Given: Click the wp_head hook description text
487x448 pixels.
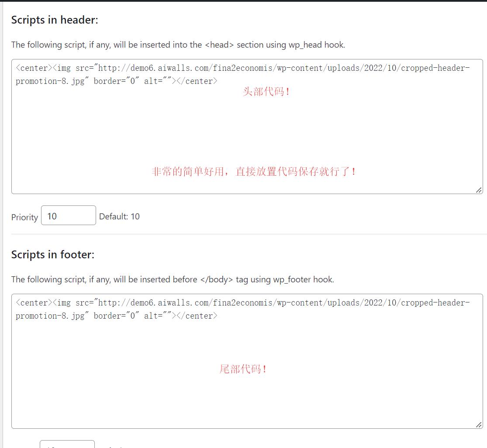Looking at the screenshot, I should coord(178,45).
